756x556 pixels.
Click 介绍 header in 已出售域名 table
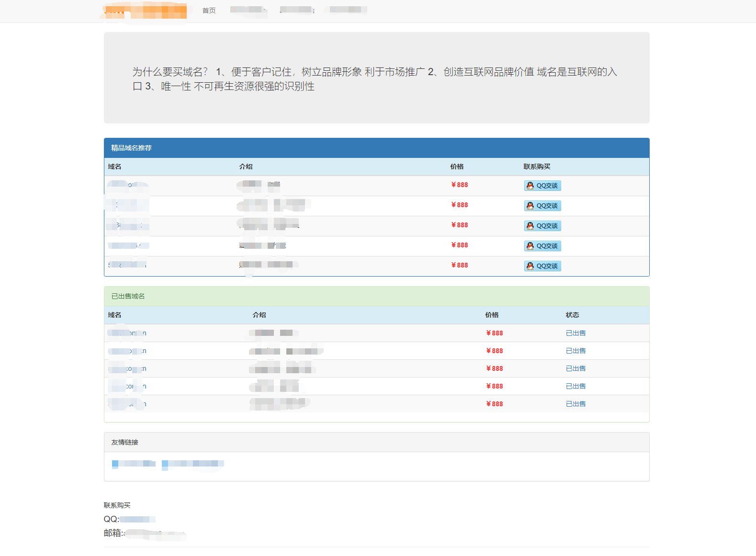(259, 315)
